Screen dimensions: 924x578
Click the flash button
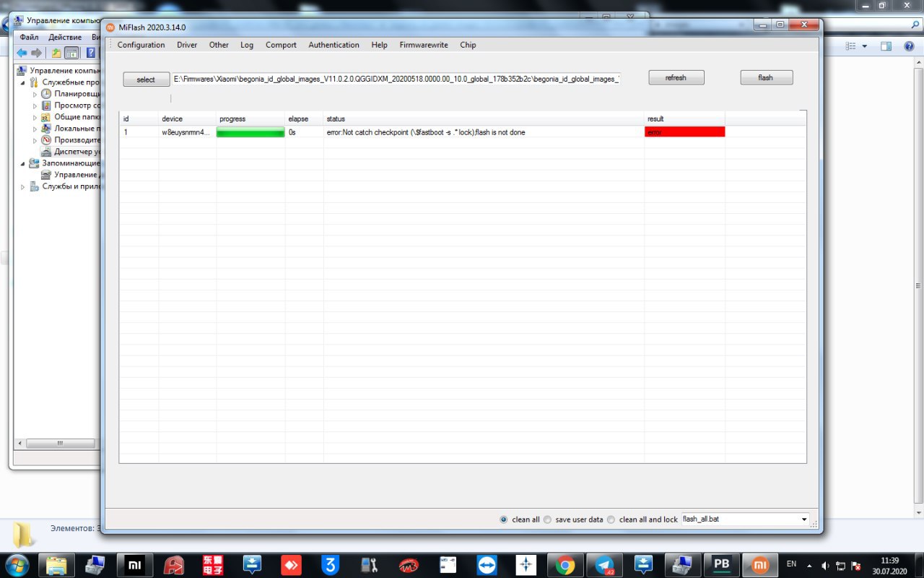click(x=766, y=77)
